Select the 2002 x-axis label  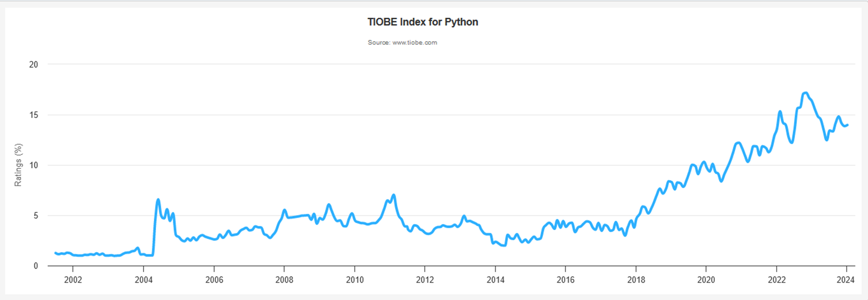(x=73, y=280)
